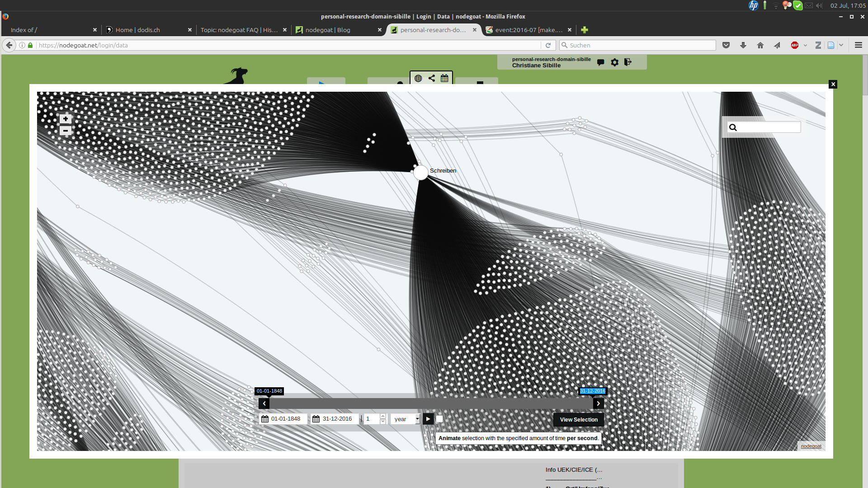Zoom out with the minus map button
The image size is (868, 488).
tap(66, 131)
